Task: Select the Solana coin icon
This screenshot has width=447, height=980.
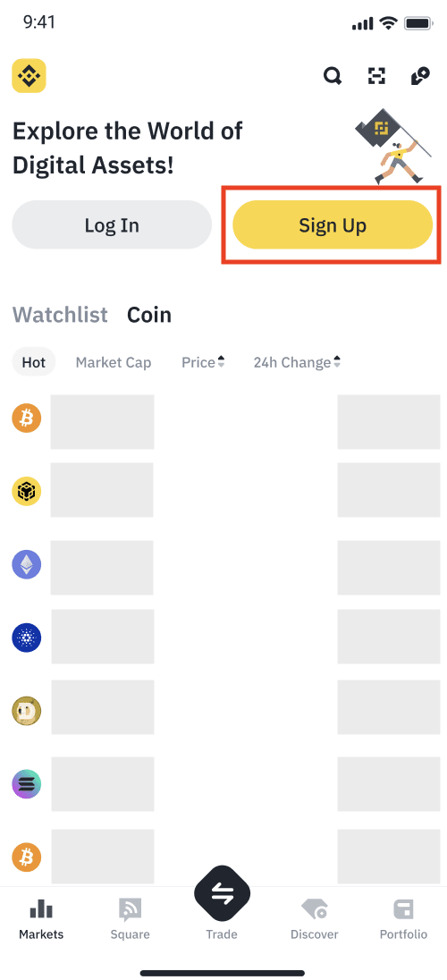Action: pyautogui.click(x=27, y=784)
